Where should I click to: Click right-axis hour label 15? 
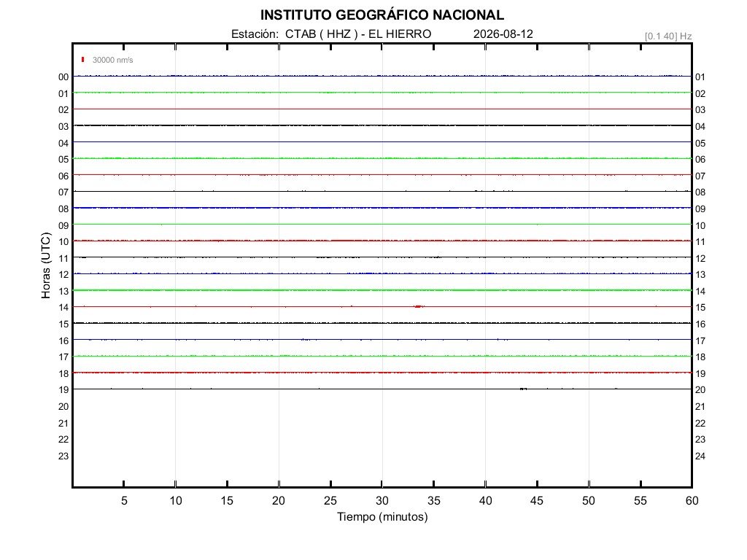[700, 308]
